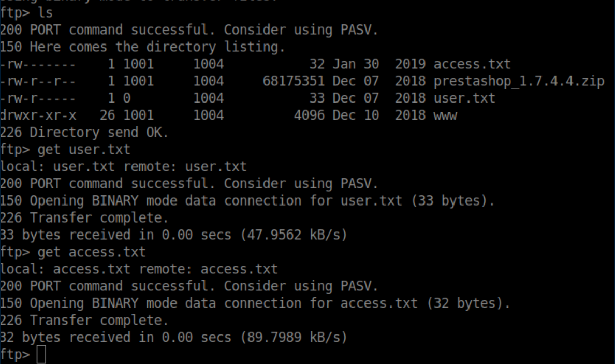The height and width of the screenshot is (364, 615).
Task: Click the cursor block at the last ftp prompt
Action: pyautogui.click(x=42, y=355)
